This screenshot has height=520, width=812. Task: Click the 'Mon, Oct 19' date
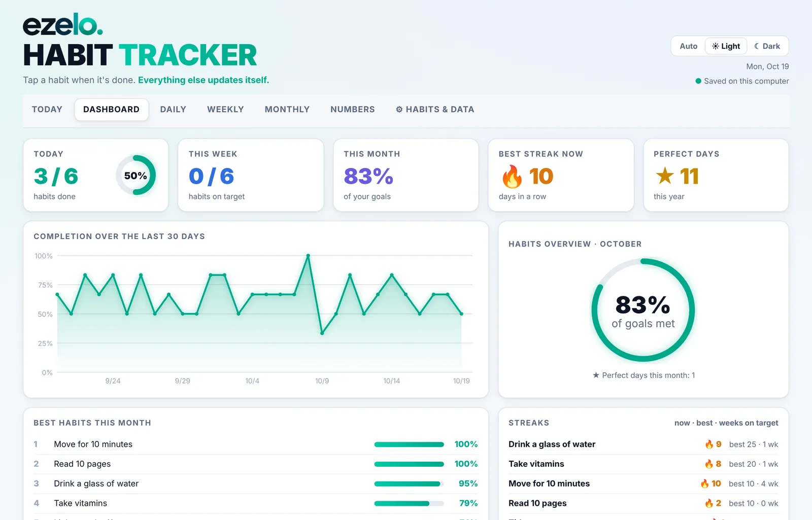pos(767,66)
